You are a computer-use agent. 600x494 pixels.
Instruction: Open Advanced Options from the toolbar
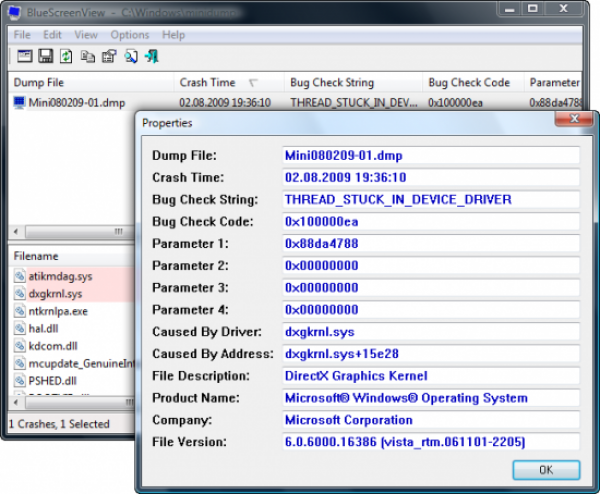(22, 55)
